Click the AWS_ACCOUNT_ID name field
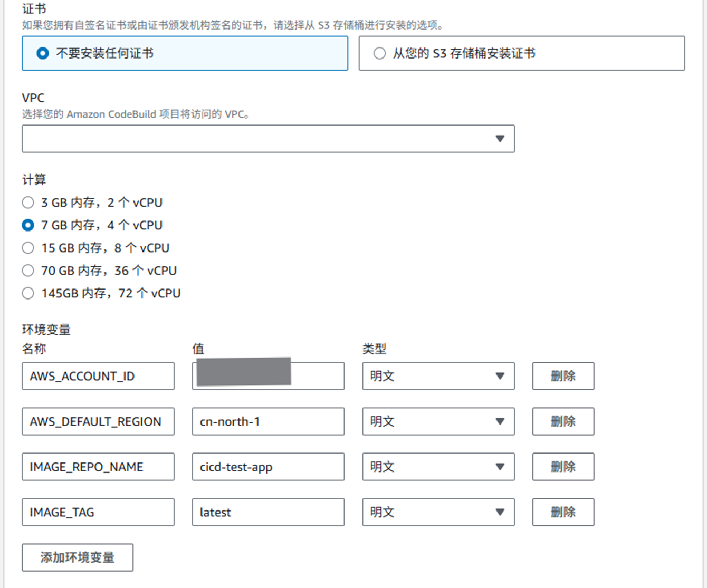 tap(98, 376)
